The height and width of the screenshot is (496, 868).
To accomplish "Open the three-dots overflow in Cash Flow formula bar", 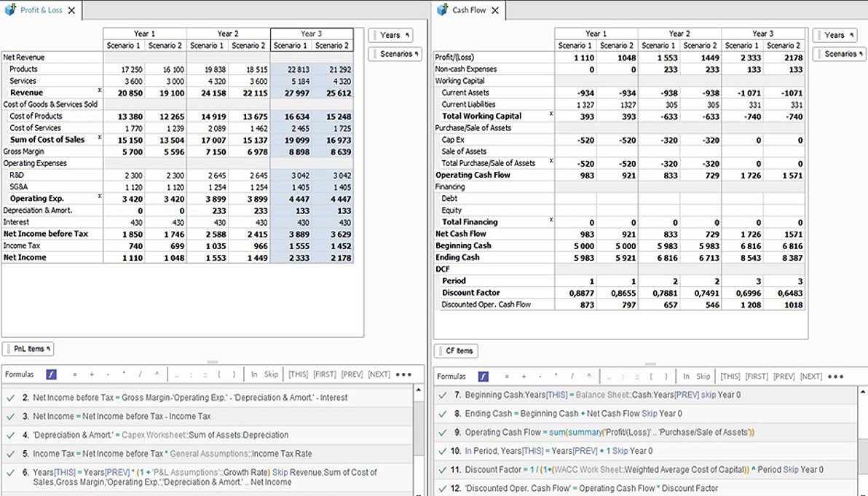I will 835,377.
